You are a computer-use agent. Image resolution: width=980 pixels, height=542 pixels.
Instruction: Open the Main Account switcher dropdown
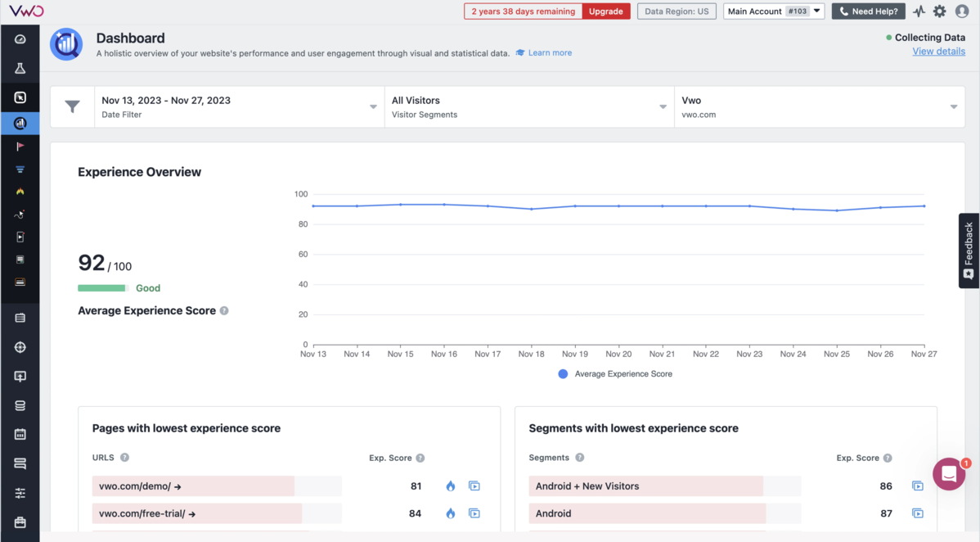[x=773, y=11]
